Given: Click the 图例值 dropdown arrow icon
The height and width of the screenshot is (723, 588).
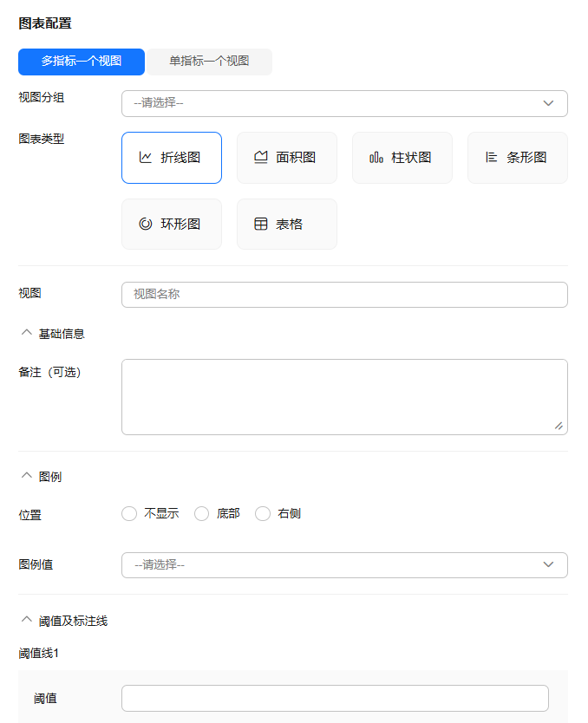Looking at the screenshot, I should click(548, 565).
